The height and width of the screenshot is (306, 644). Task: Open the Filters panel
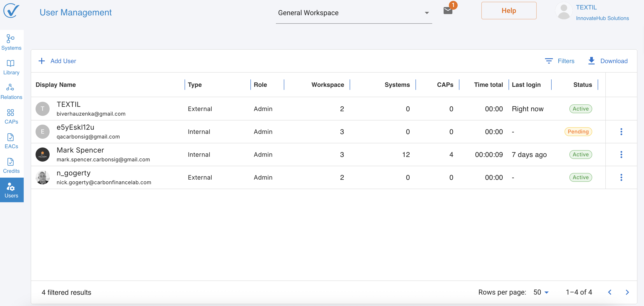559,61
